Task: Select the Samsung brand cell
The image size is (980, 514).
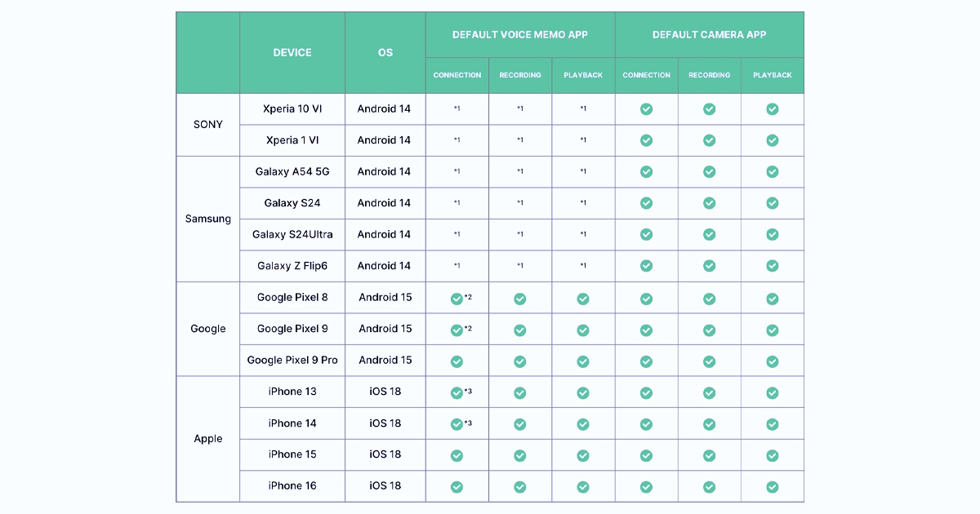Action: [208, 219]
